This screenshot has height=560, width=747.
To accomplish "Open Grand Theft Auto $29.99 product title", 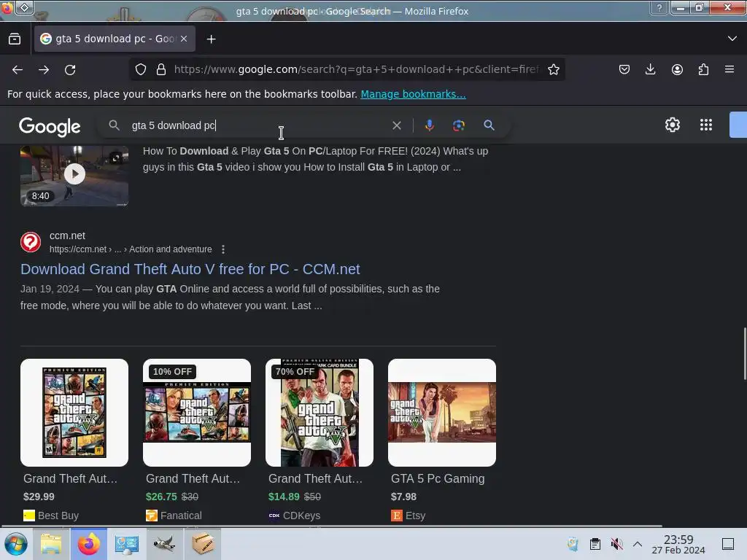I will click(x=70, y=478).
